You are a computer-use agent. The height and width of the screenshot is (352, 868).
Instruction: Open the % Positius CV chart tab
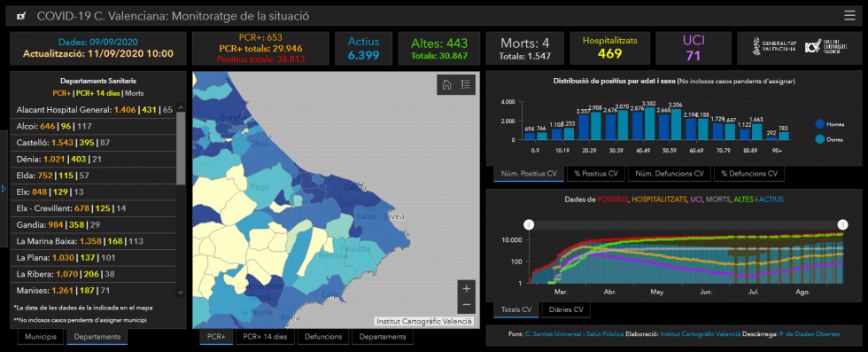click(595, 174)
